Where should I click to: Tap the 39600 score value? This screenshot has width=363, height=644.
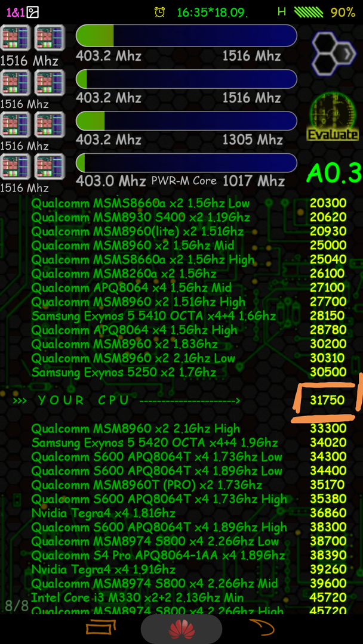click(328, 583)
